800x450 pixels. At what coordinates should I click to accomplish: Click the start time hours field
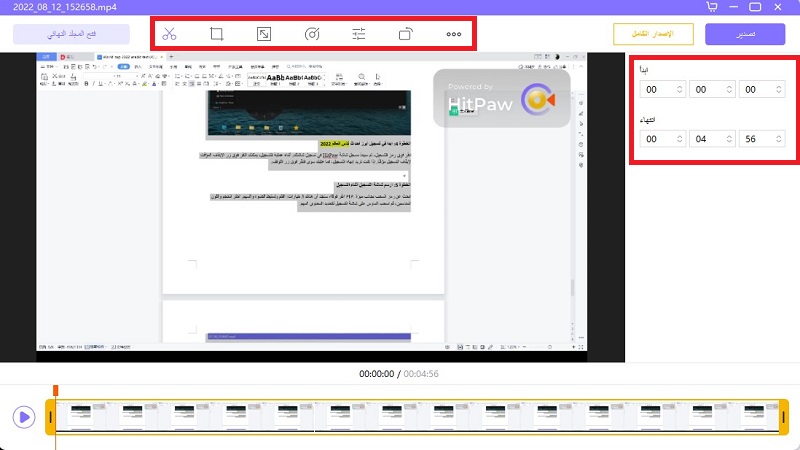662,89
